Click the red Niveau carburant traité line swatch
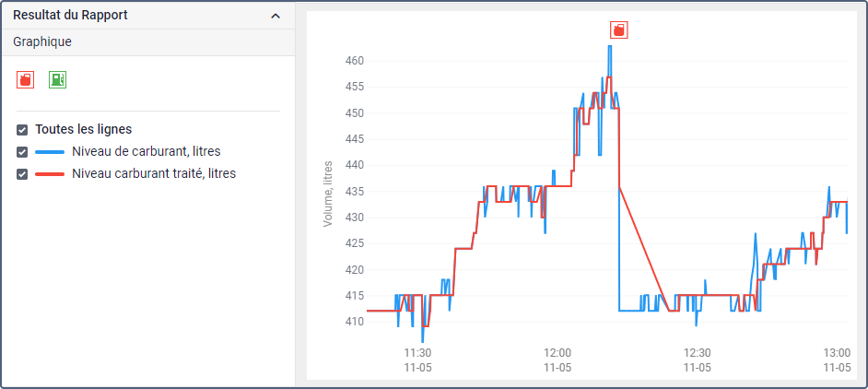The image size is (868, 389). 50,174
